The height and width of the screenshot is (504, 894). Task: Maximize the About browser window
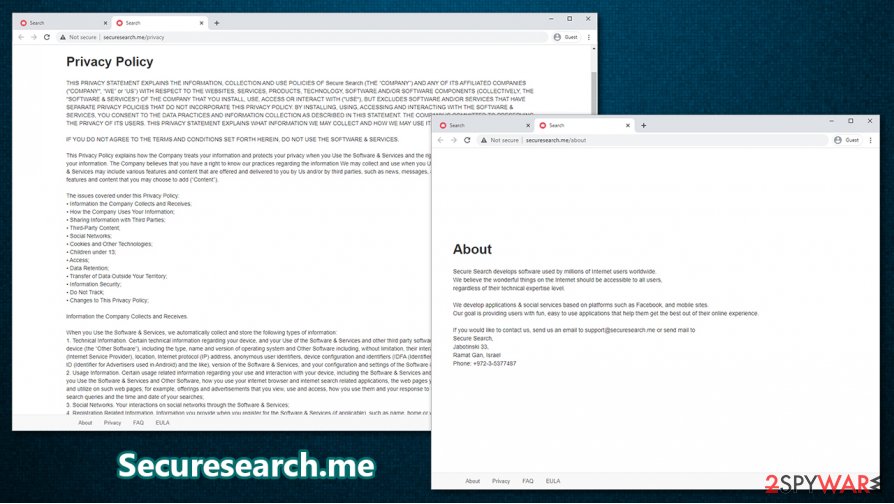click(851, 121)
